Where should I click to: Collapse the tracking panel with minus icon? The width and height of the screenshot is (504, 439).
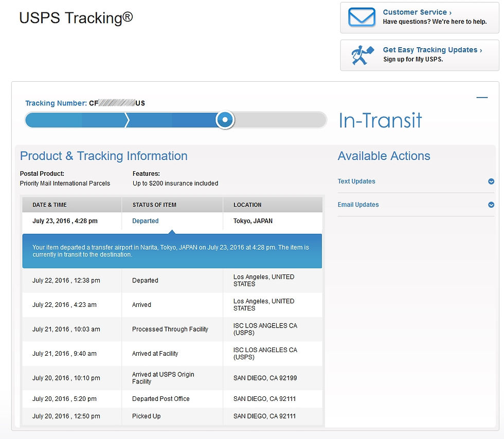482,97
